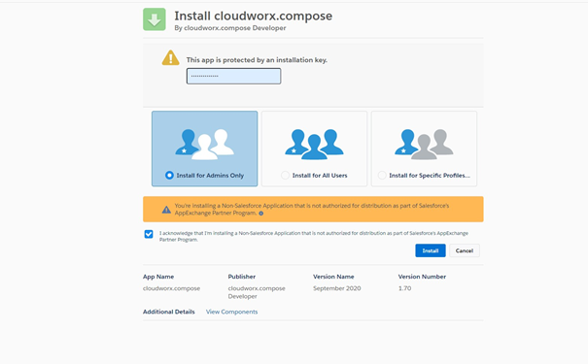Click the Install cloudworx.compose heading
The width and height of the screenshot is (588, 364).
pos(253,16)
